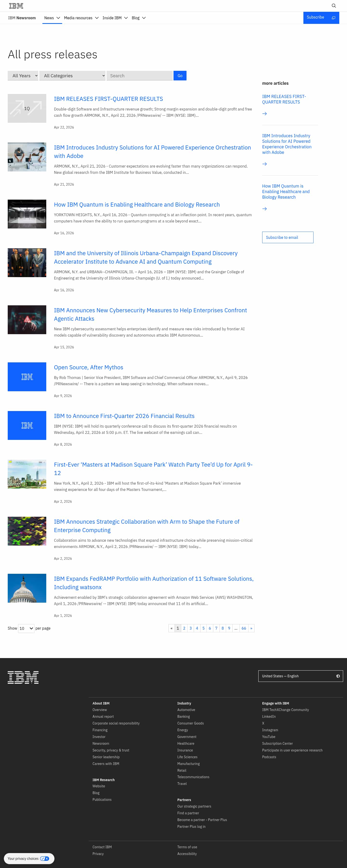This screenshot has width=347, height=868.
Task: Open United States — English locale selector
Action: pos(300,676)
